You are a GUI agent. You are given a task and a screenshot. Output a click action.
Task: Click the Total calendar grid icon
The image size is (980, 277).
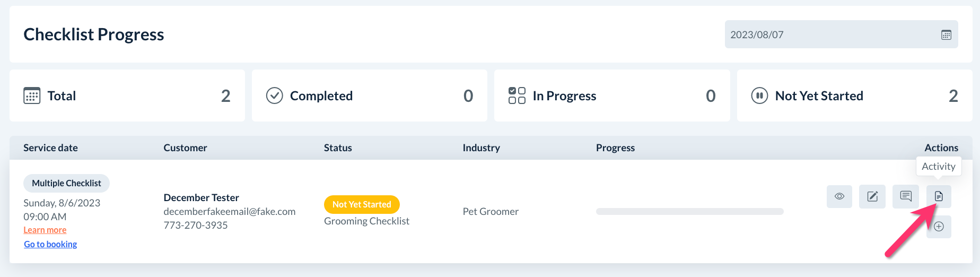[32, 96]
